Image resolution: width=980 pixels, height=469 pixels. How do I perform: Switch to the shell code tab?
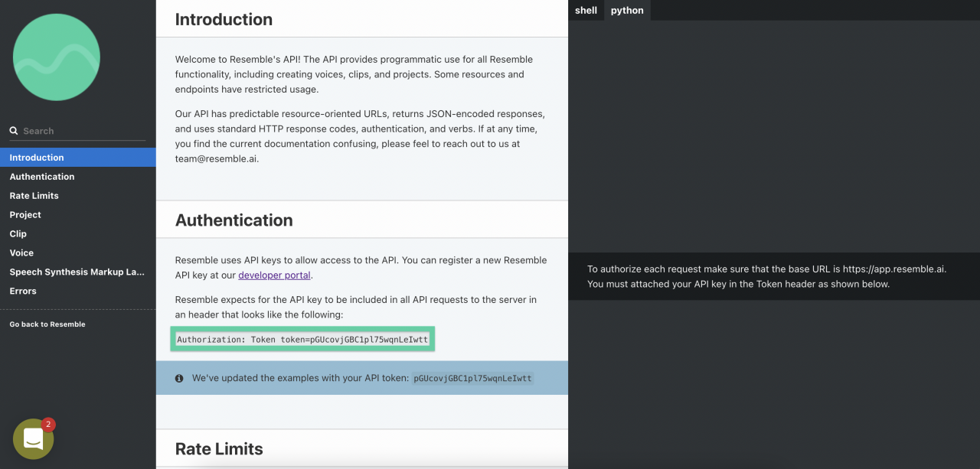586,10
